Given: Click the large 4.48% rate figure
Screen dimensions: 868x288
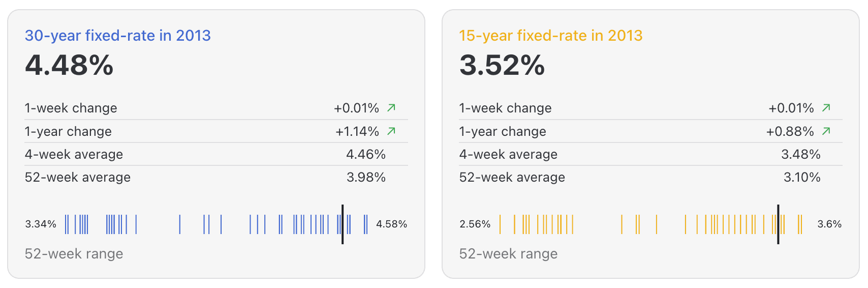Looking at the screenshot, I should (x=70, y=66).
